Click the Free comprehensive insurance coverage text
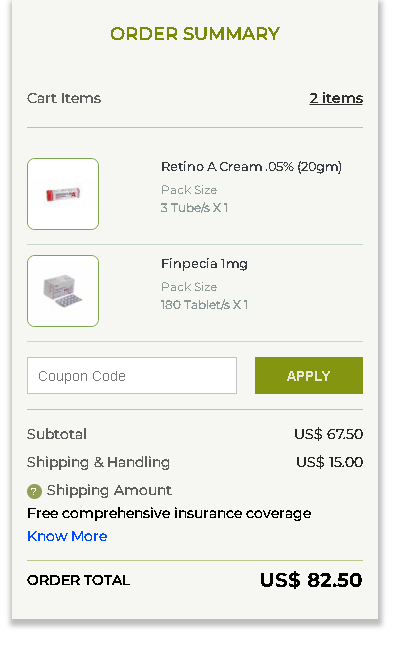The image size is (397, 646). 169,514
